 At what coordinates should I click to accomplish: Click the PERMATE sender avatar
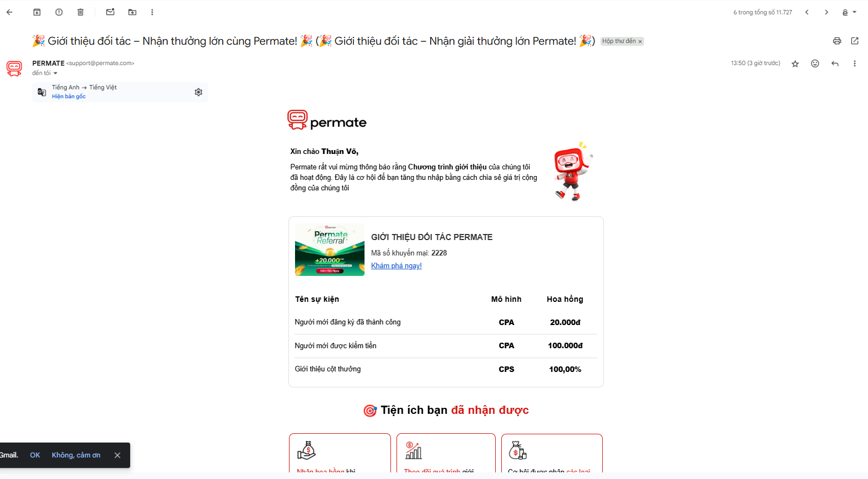tap(14, 68)
